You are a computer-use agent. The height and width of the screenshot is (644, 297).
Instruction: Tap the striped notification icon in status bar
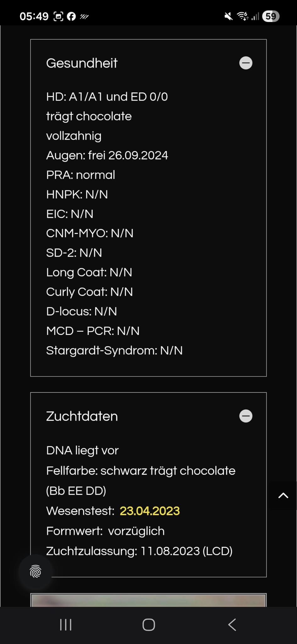point(84,16)
